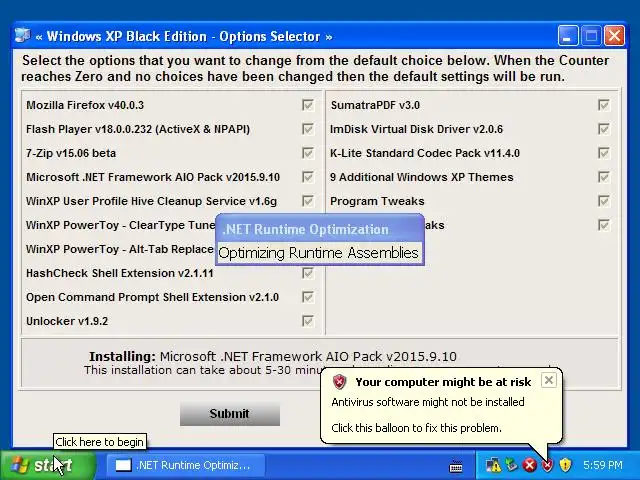
Task: Uncheck the ImDisk Virtual Disk Driver checkbox
Action: (604, 129)
